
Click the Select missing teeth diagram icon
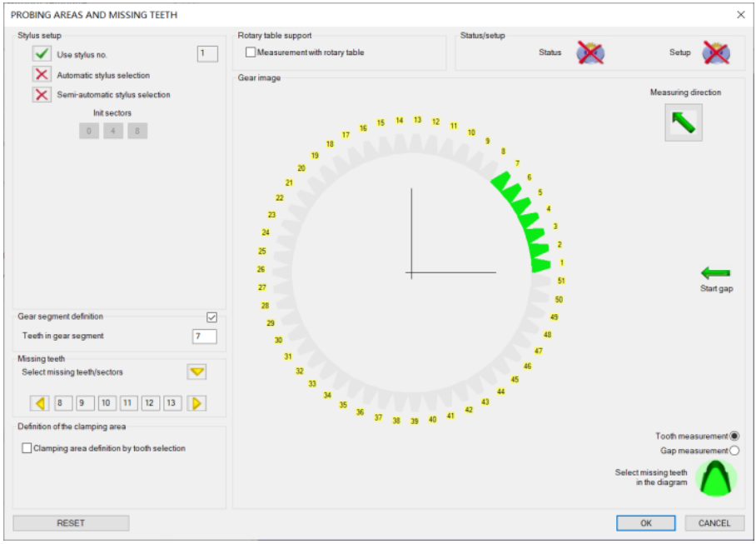point(715,478)
